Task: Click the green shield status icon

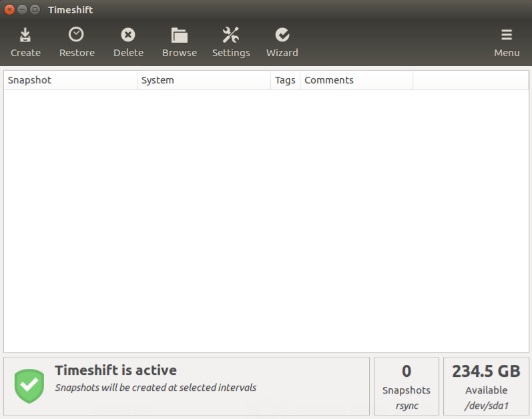Action: [29, 386]
